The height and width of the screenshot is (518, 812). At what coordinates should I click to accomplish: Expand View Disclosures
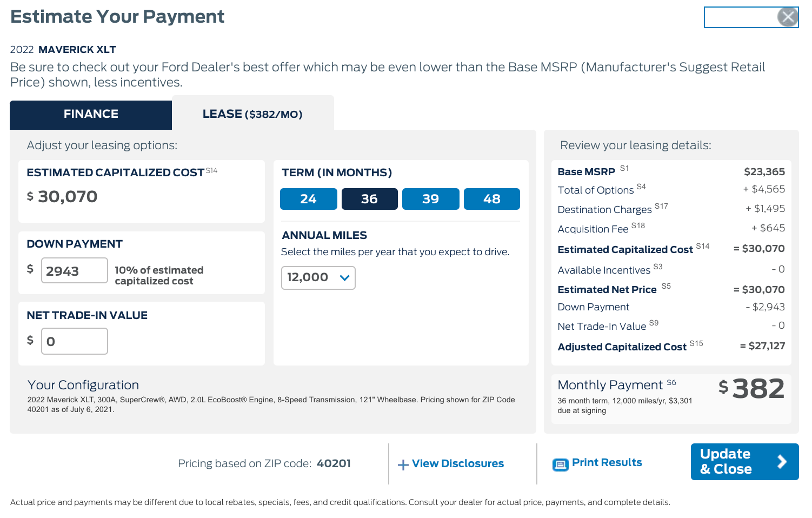(457, 463)
